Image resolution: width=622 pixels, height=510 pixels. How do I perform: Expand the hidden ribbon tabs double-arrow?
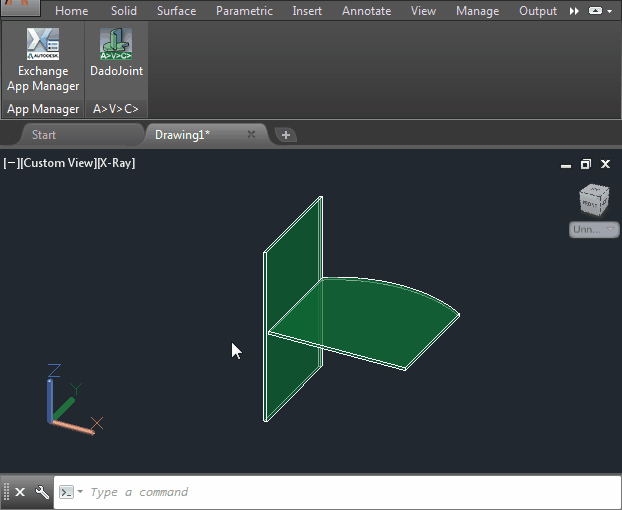574,11
